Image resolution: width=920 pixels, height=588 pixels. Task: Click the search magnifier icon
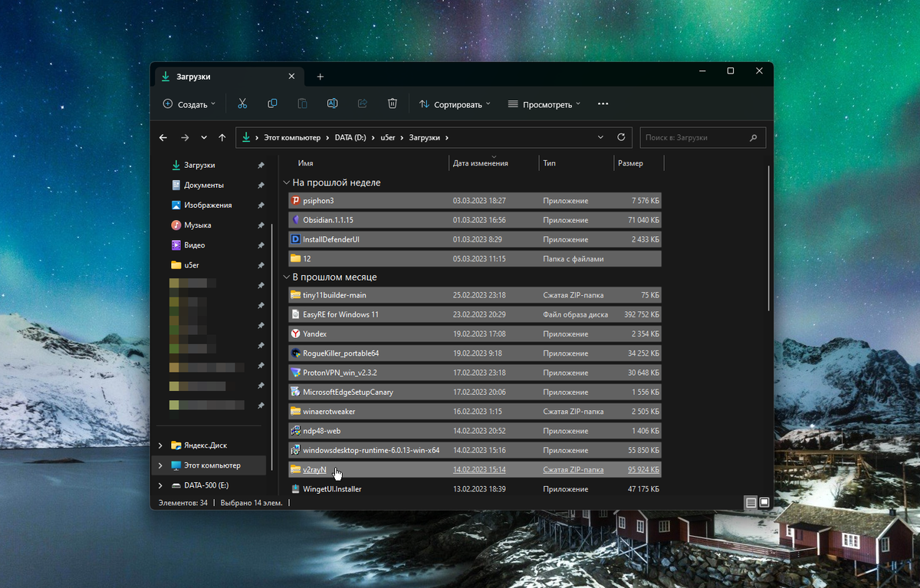(x=753, y=138)
